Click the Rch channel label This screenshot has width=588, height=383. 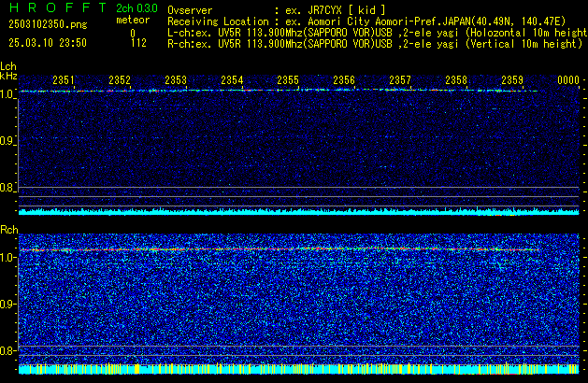coord(9,230)
